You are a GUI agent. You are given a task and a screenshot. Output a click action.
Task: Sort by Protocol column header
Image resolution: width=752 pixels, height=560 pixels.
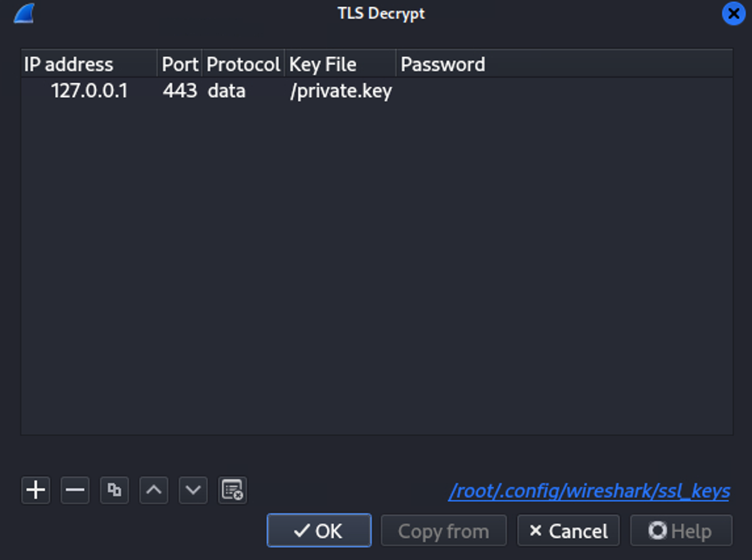click(x=243, y=64)
